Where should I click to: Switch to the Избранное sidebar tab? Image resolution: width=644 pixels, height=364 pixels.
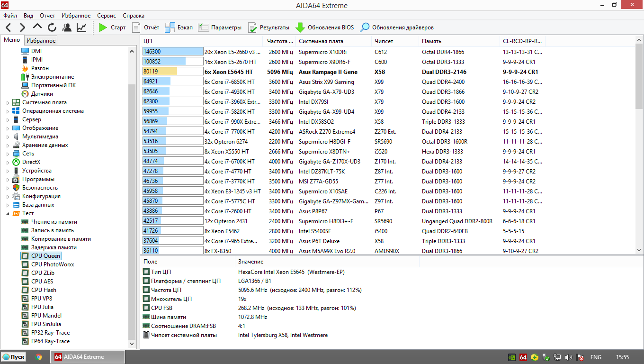coord(41,41)
